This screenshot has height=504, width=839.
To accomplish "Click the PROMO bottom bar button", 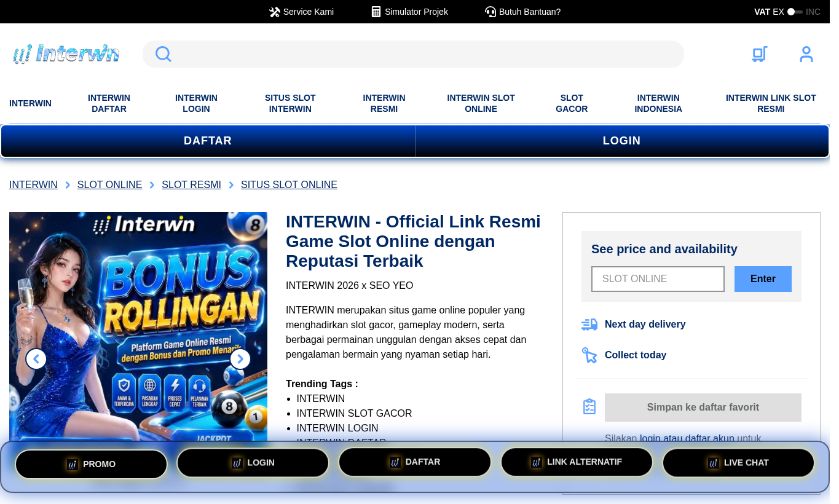I will click(x=91, y=464).
